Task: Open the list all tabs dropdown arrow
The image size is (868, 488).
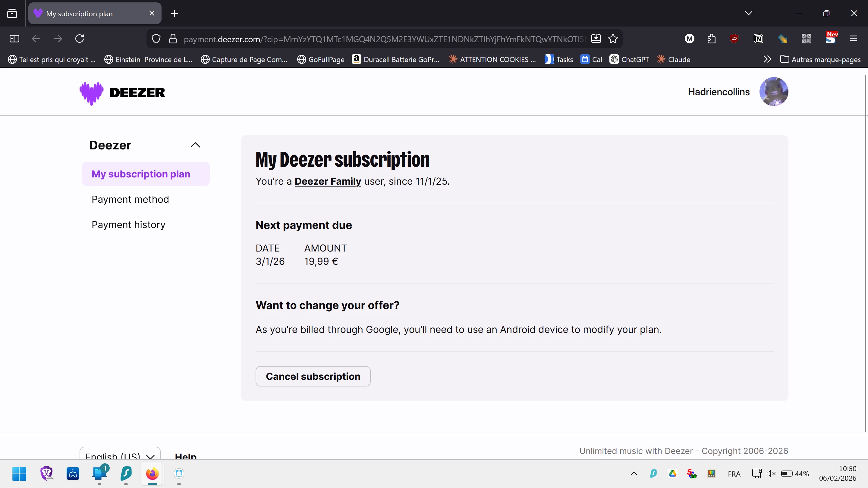Action: [x=748, y=14]
